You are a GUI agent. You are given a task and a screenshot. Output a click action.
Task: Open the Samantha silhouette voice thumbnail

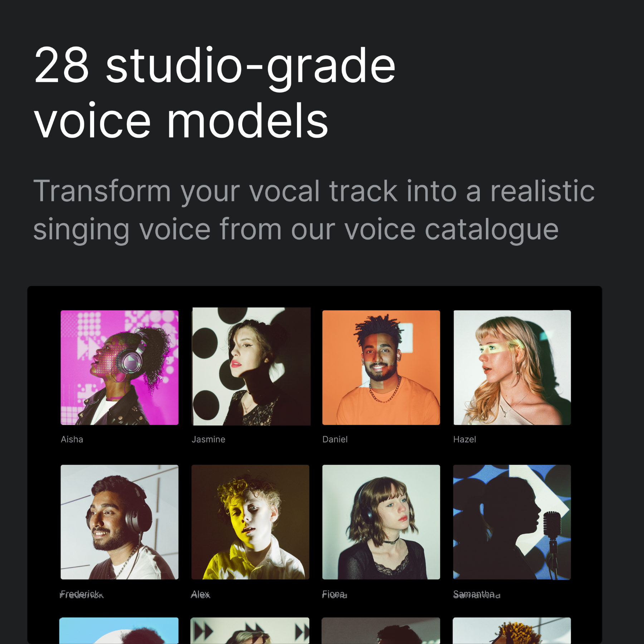[512, 522]
